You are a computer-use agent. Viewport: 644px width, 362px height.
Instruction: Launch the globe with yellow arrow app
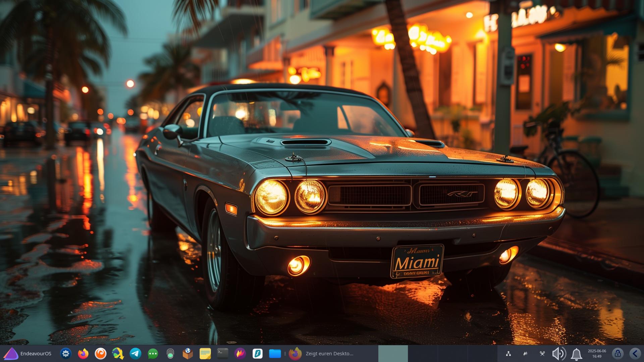(x=118, y=354)
